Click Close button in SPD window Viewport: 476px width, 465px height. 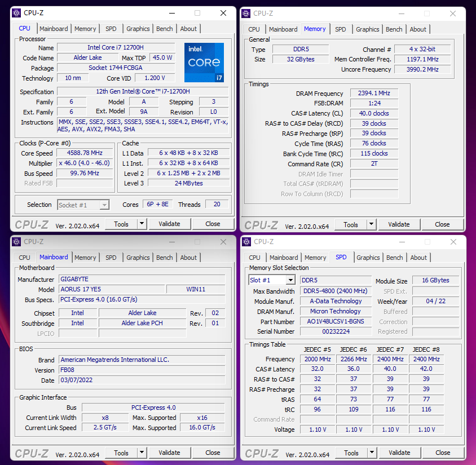pos(443,453)
